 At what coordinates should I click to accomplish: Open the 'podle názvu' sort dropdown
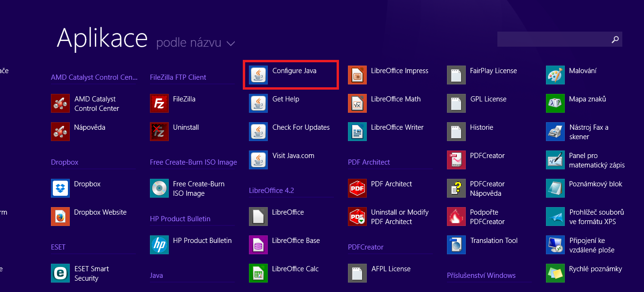click(196, 43)
